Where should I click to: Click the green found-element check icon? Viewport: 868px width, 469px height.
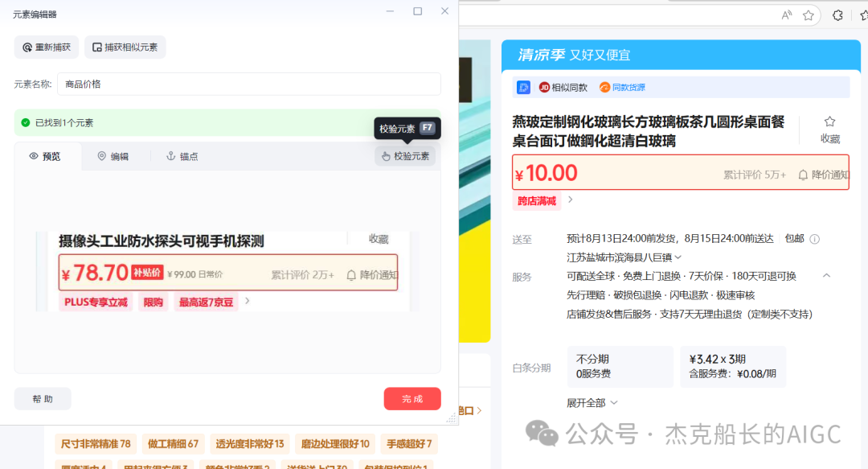(x=26, y=122)
